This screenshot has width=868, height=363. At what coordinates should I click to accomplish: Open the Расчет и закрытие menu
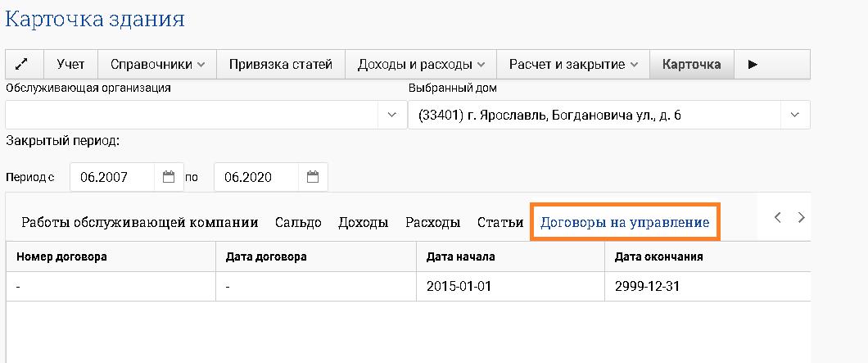click(x=573, y=64)
